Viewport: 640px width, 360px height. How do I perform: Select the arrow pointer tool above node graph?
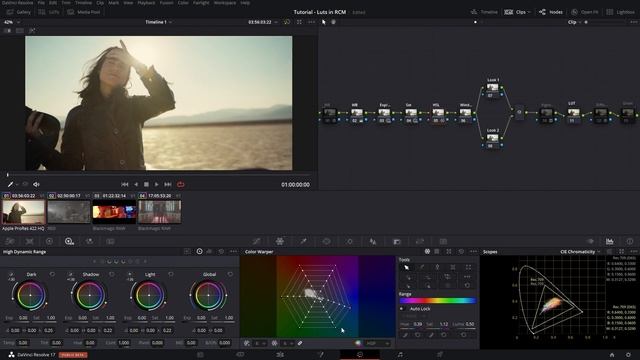(324, 22)
